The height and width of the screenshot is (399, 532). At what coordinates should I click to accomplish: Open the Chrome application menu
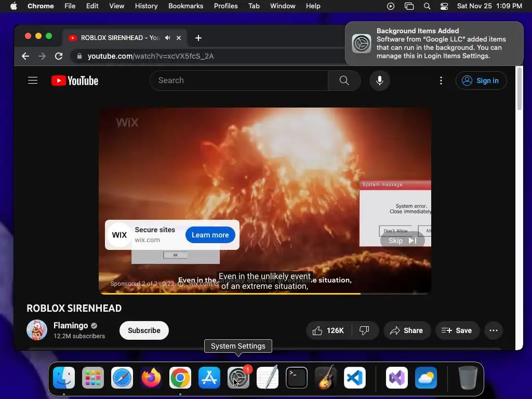(x=41, y=6)
